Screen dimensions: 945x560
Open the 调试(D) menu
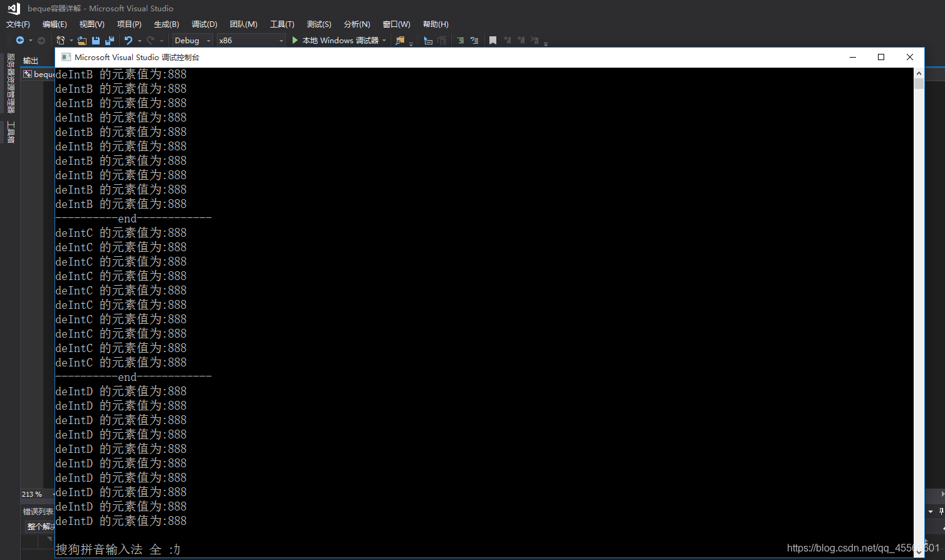point(204,24)
